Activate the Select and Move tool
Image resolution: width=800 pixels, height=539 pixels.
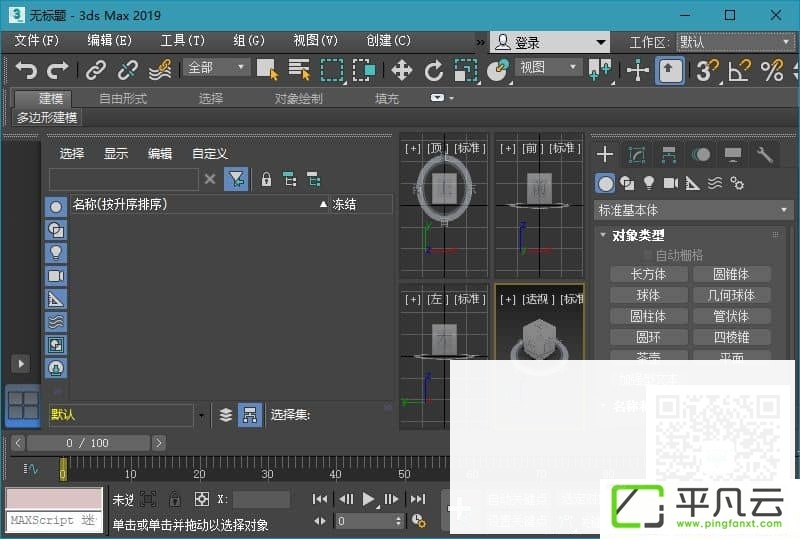point(402,70)
